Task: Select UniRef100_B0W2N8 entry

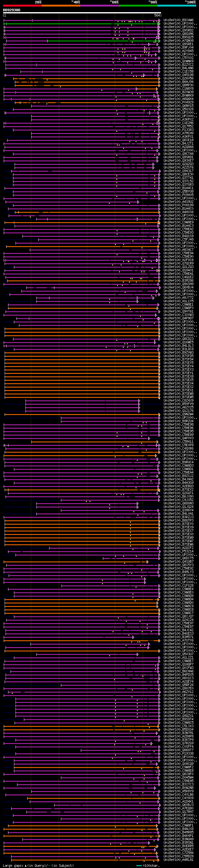Action: coord(178,788)
